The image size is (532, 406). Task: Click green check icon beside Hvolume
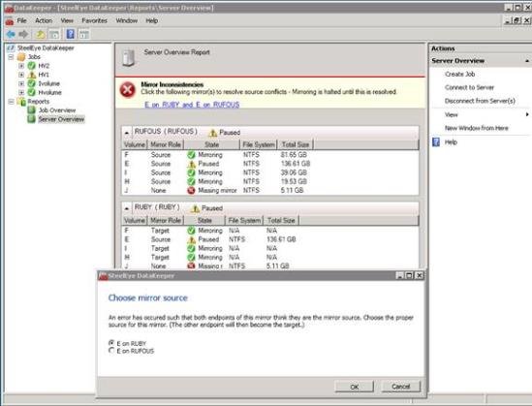(32, 92)
